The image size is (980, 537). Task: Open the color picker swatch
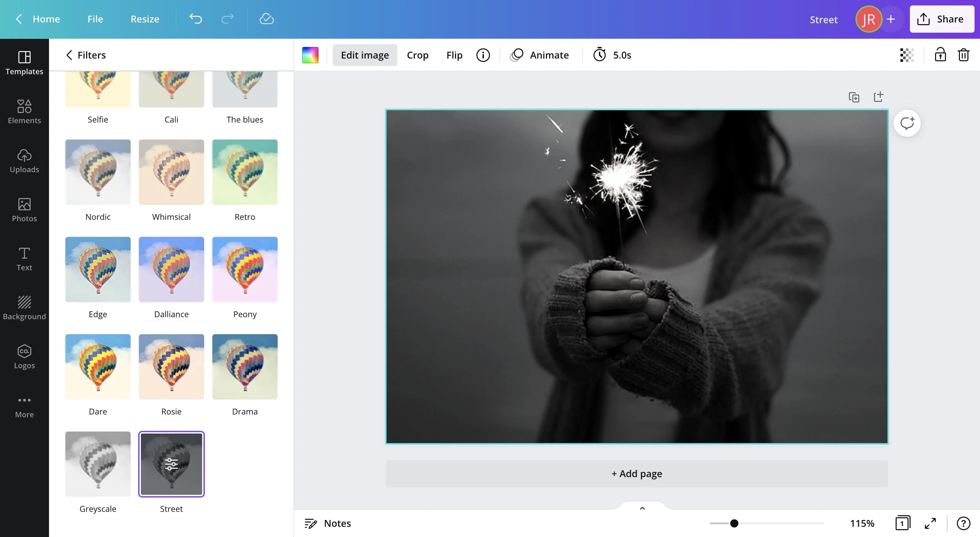[310, 55]
